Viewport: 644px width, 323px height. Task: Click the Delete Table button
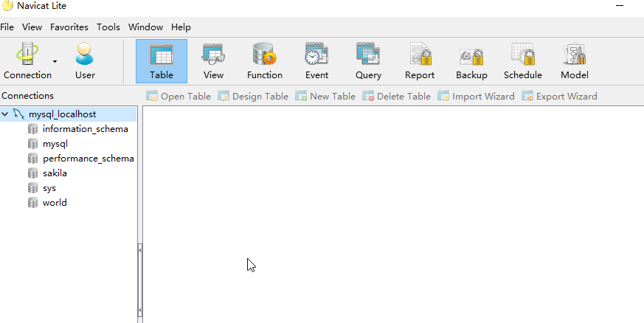coord(396,97)
